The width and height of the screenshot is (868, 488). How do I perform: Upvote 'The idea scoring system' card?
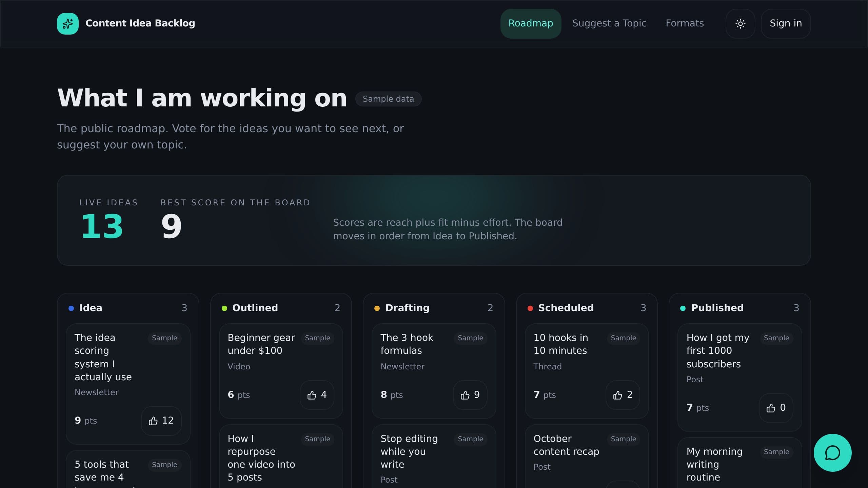[x=161, y=421]
